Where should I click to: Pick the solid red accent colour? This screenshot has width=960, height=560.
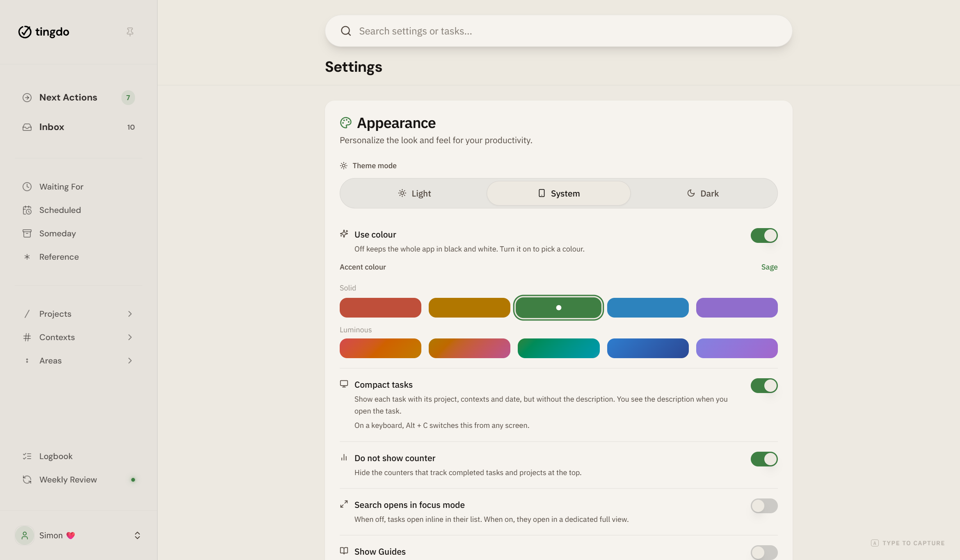[380, 308]
